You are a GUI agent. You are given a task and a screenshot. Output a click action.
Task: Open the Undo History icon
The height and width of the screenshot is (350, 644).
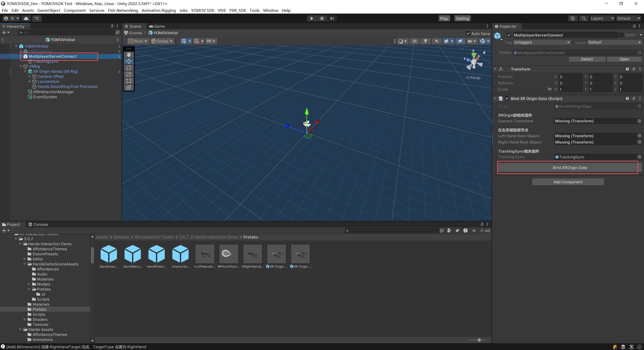pyautogui.click(x=573, y=18)
